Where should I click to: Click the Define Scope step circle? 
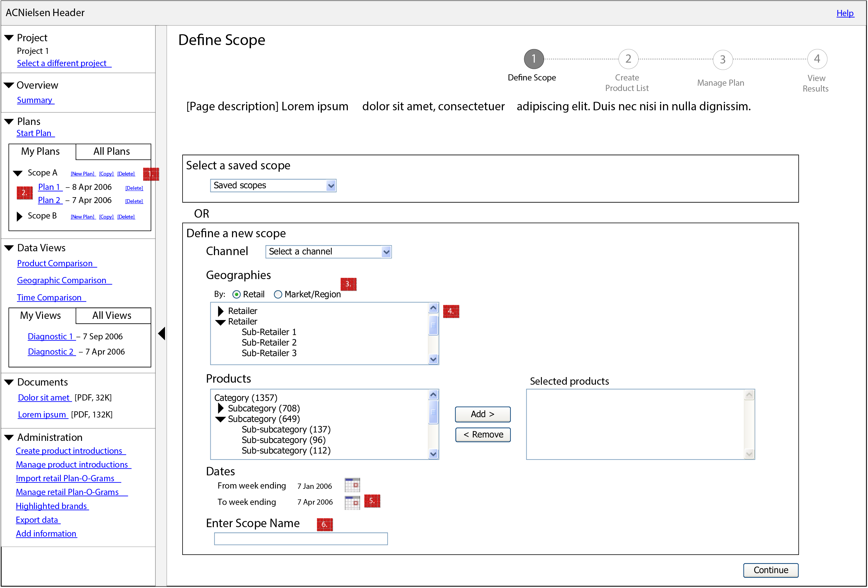(x=533, y=59)
